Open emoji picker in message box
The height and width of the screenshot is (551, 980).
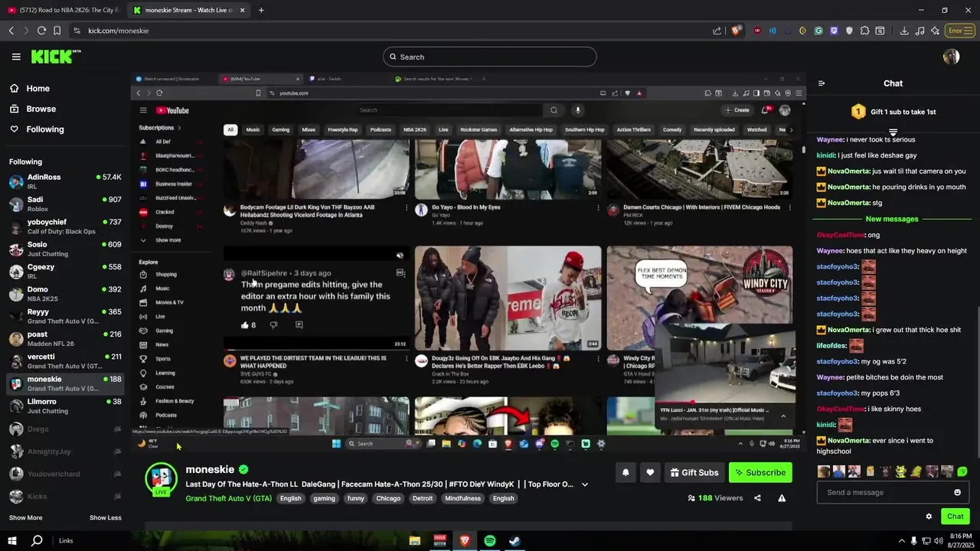(x=957, y=492)
